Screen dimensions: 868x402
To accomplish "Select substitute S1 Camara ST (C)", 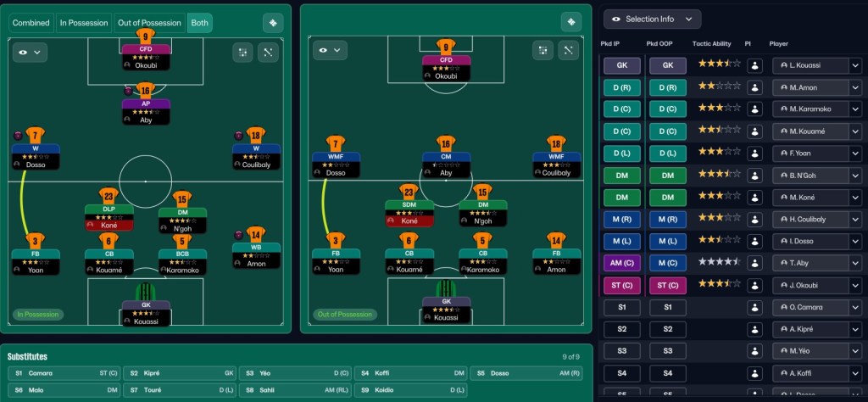I will (64, 373).
